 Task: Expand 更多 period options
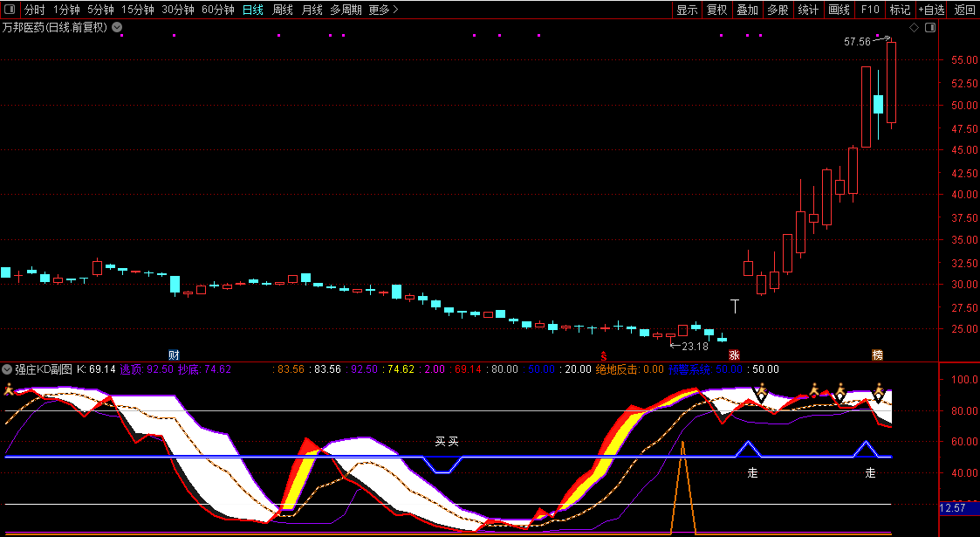(383, 10)
